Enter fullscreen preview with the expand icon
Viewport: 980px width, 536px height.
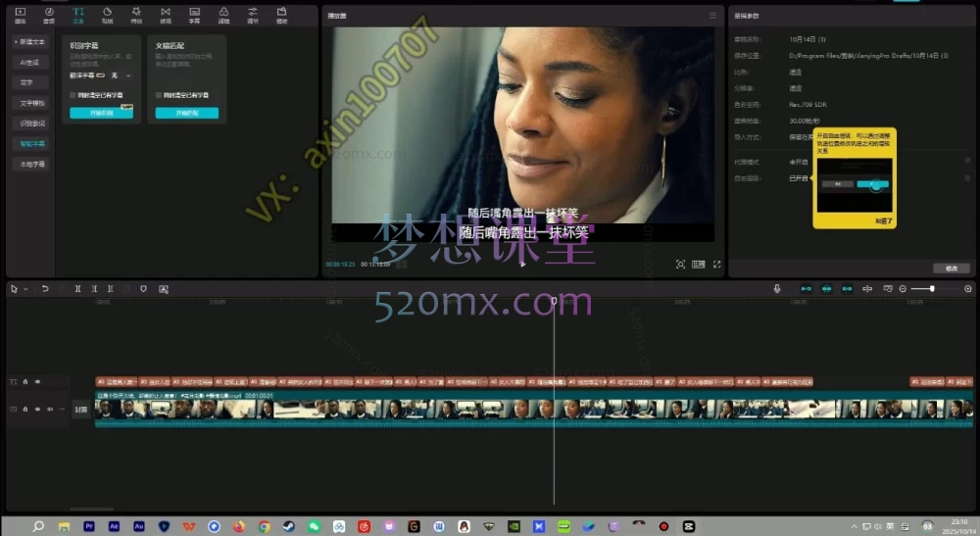716,264
